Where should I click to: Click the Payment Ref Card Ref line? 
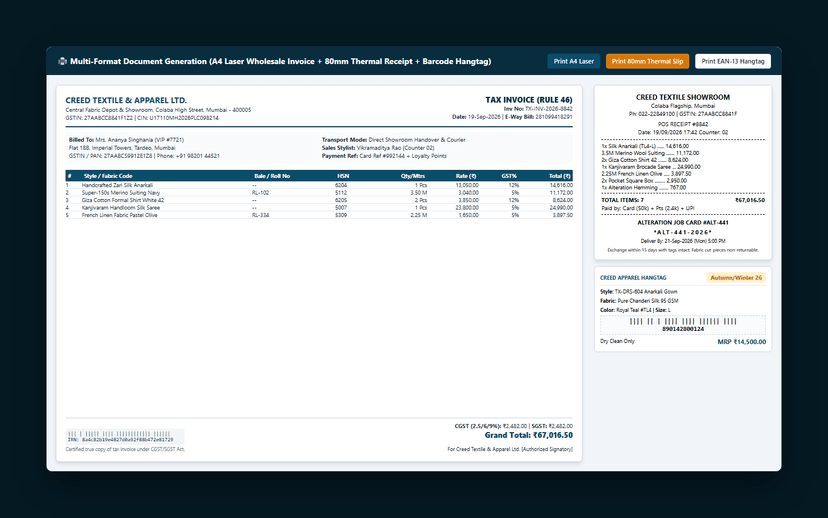(384, 156)
